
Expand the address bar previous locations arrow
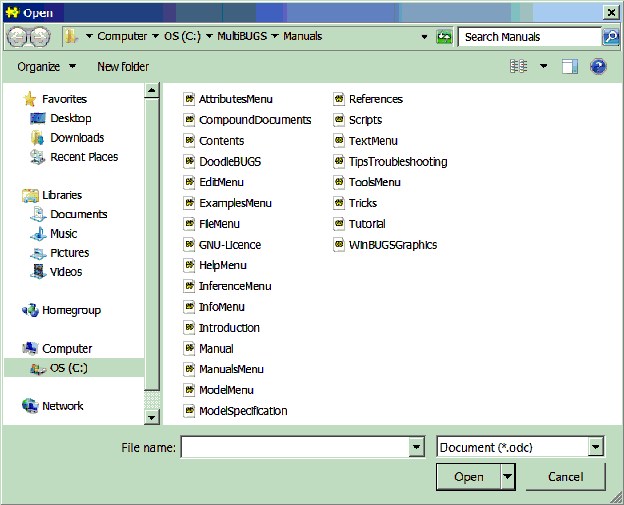click(425, 37)
